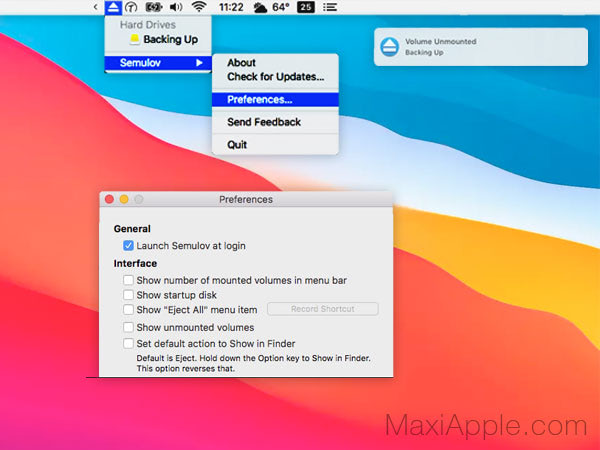The image size is (600, 450).
Task: Choose Check for Updates…
Action: 275,77
